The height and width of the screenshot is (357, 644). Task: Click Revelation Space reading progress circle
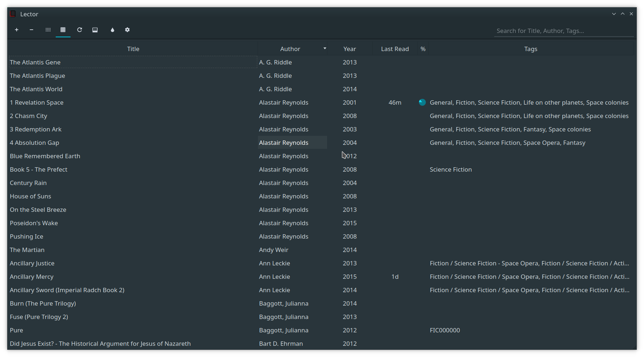click(422, 102)
